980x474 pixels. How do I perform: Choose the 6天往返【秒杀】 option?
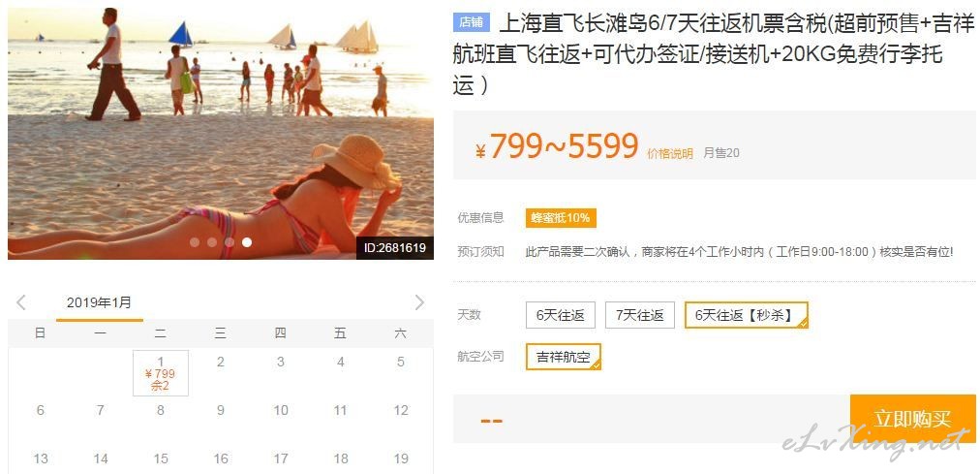pos(747,315)
